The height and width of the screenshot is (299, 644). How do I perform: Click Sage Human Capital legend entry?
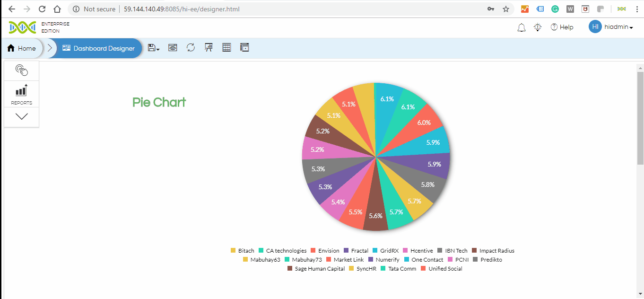tap(316, 269)
